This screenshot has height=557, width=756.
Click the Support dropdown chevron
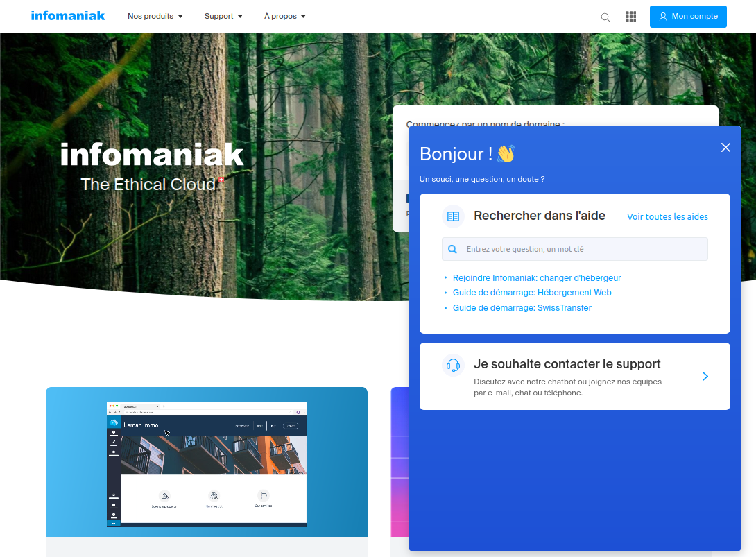(240, 17)
